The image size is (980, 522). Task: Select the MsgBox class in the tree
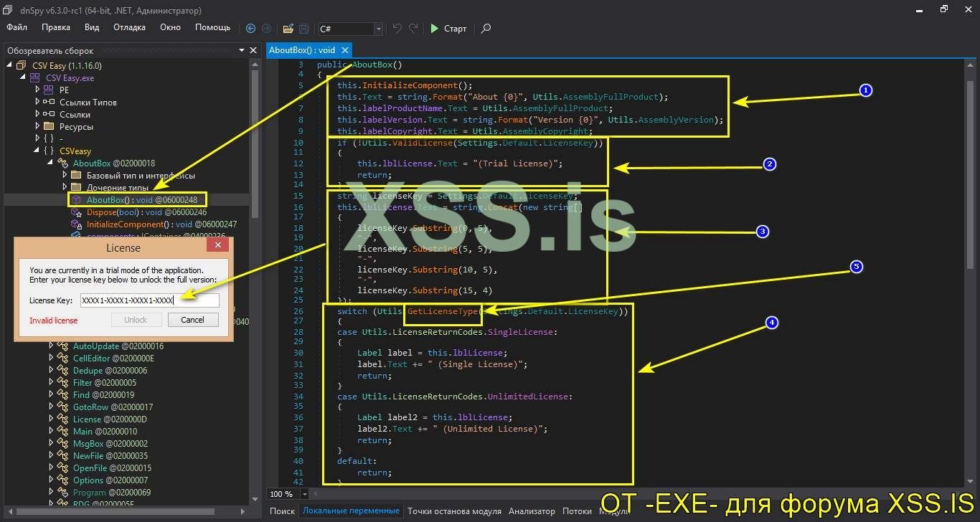point(110,443)
